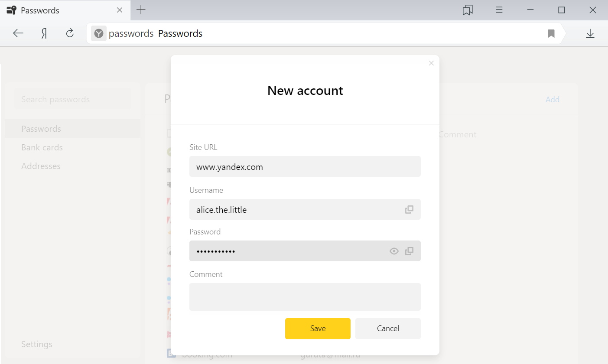Open the Yandex home page icon
The width and height of the screenshot is (608, 364).
point(44,33)
